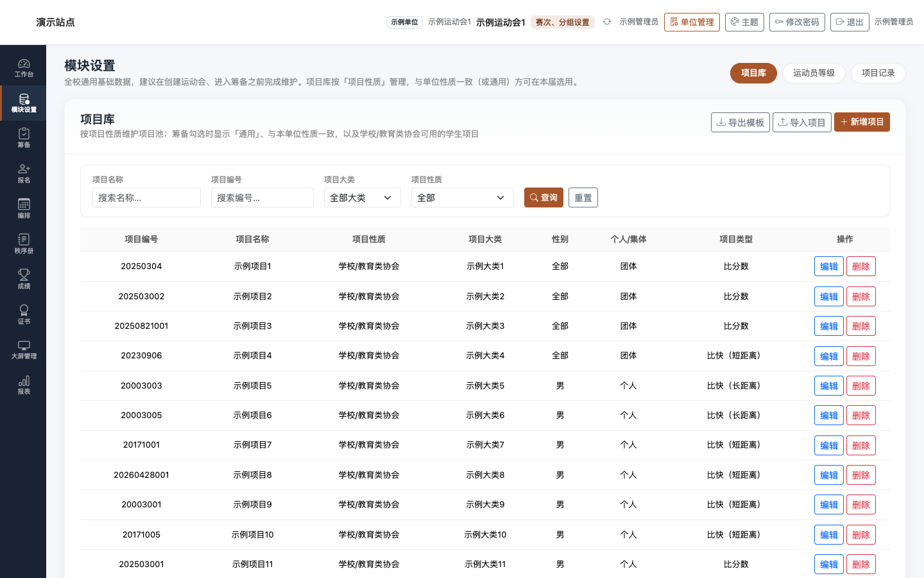Click project number 20260428001
This screenshot has height=578, width=924.
click(x=141, y=475)
